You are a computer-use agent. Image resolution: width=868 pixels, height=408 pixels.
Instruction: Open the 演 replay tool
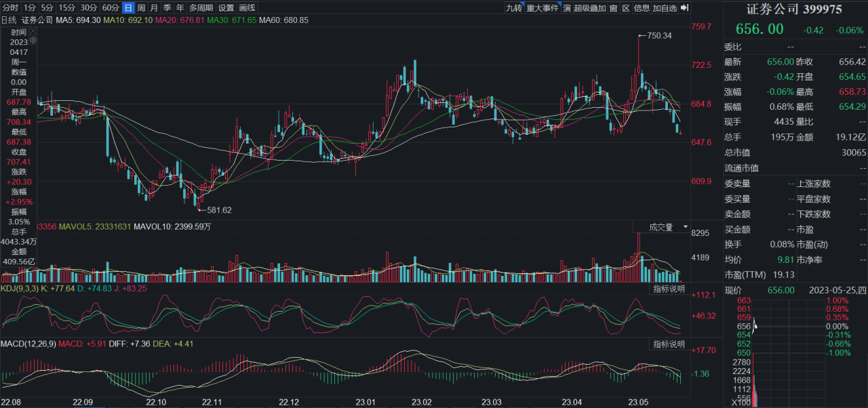pyautogui.click(x=567, y=8)
